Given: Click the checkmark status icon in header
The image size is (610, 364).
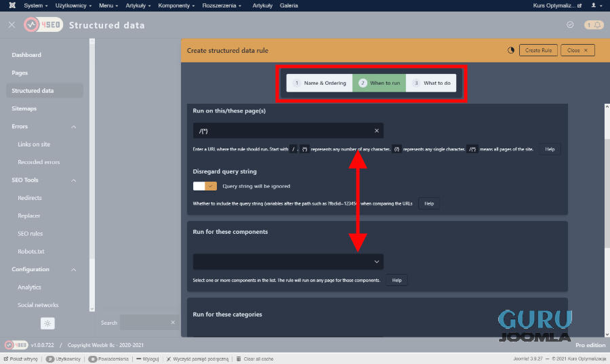Looking at the screenshot, I should [570, 25].
